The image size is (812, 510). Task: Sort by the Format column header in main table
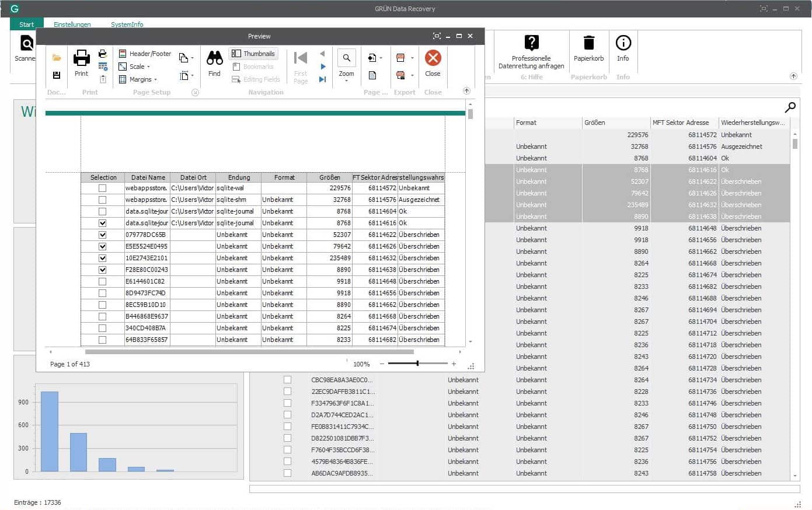click(x=548, y=123)
